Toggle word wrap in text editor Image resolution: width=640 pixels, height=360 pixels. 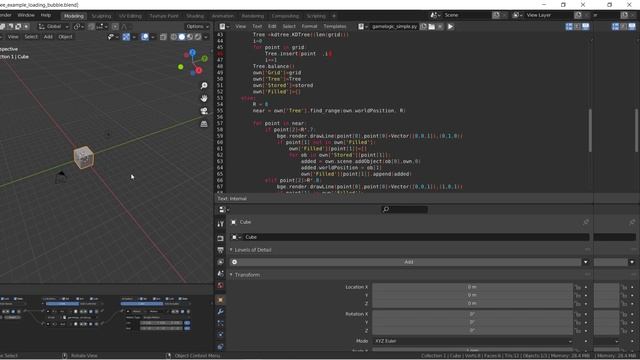(577, 27)
